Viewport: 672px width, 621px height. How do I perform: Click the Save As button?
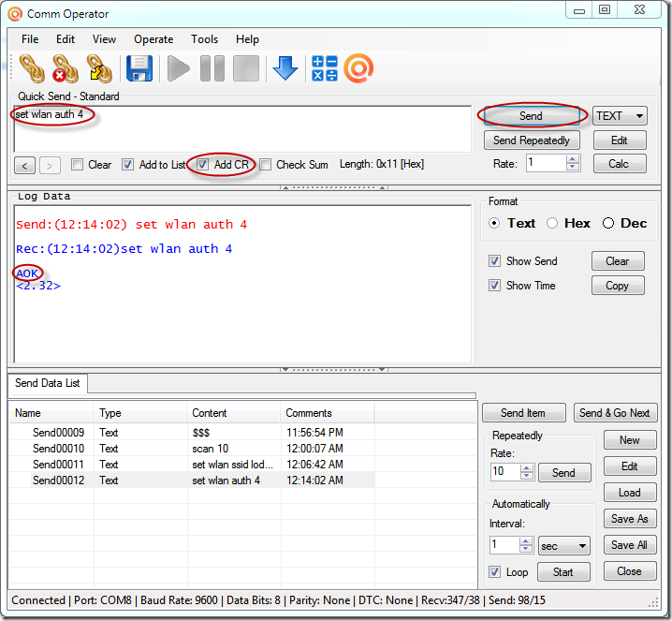(630, 519)
